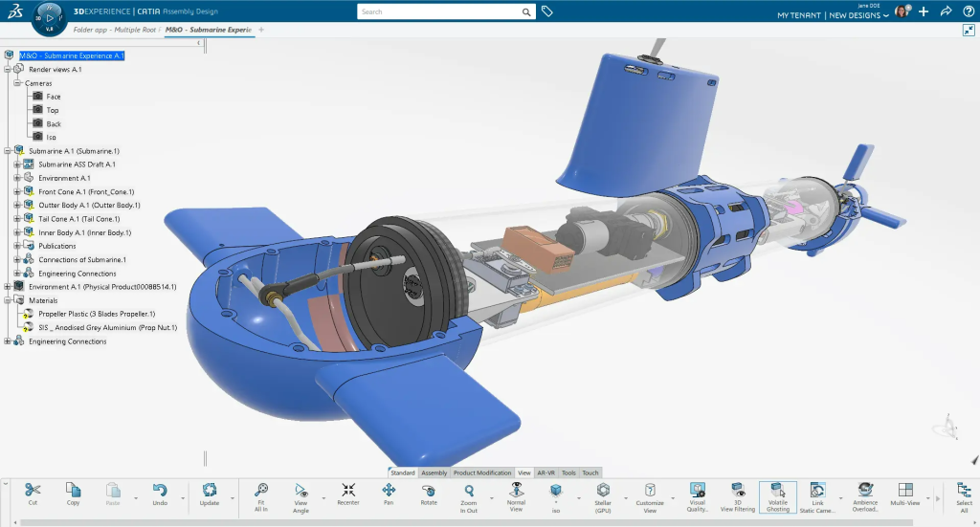Open the 3D compass play button
The image size is (980, 527).
coord(49,16)
